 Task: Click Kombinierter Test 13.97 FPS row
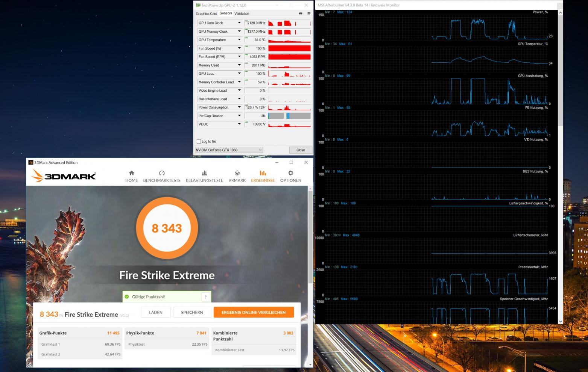coord(254,350)
